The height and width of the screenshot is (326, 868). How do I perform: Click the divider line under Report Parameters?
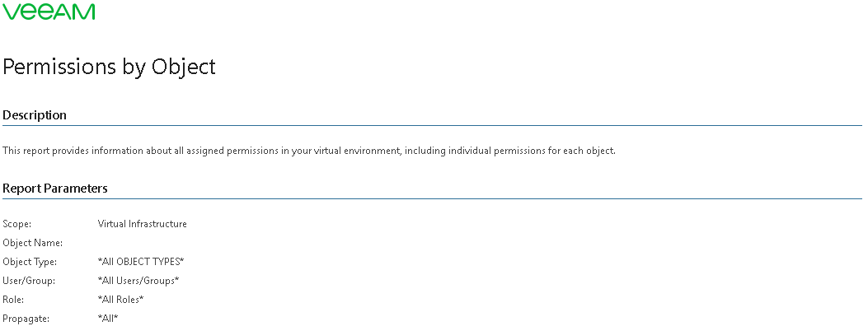[432, 199]
